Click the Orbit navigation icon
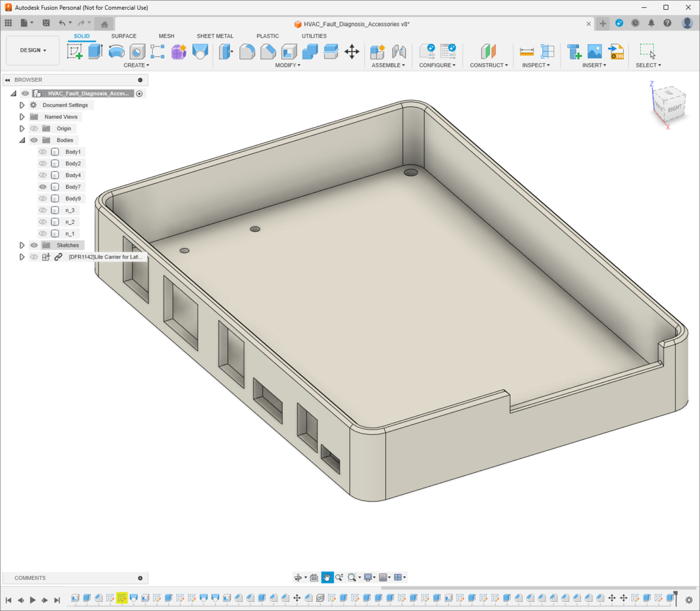Viewport: 700px width, 611px height. [297, 577]
